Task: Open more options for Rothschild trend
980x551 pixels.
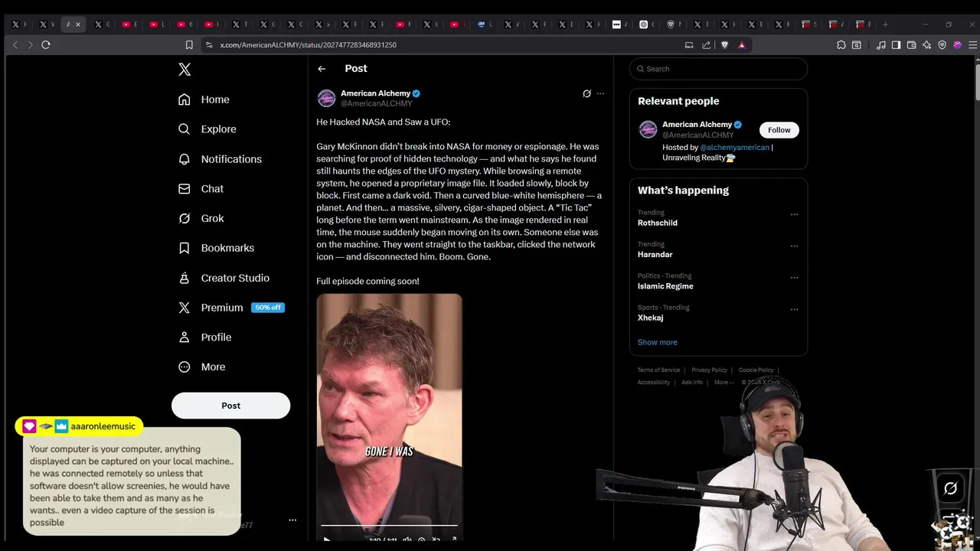Action: coord(794,214)
